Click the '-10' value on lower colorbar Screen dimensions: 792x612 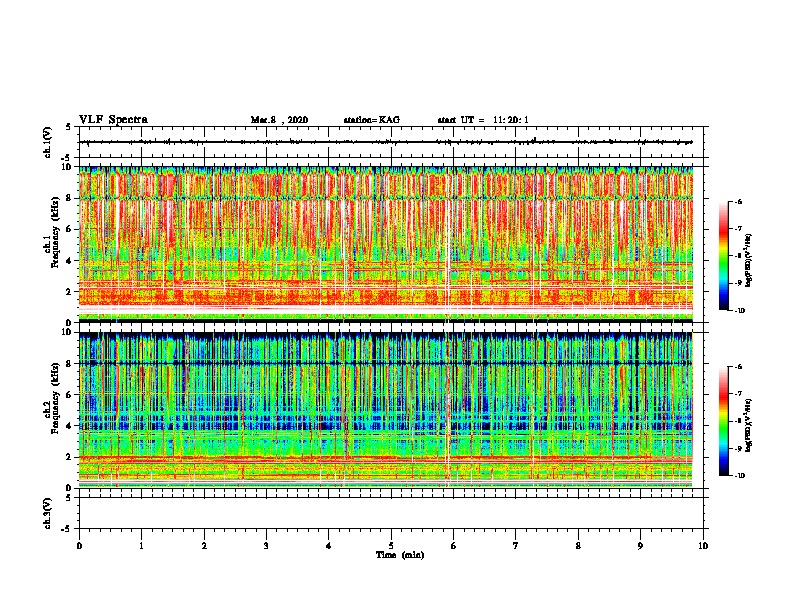(x=739, y=476)
